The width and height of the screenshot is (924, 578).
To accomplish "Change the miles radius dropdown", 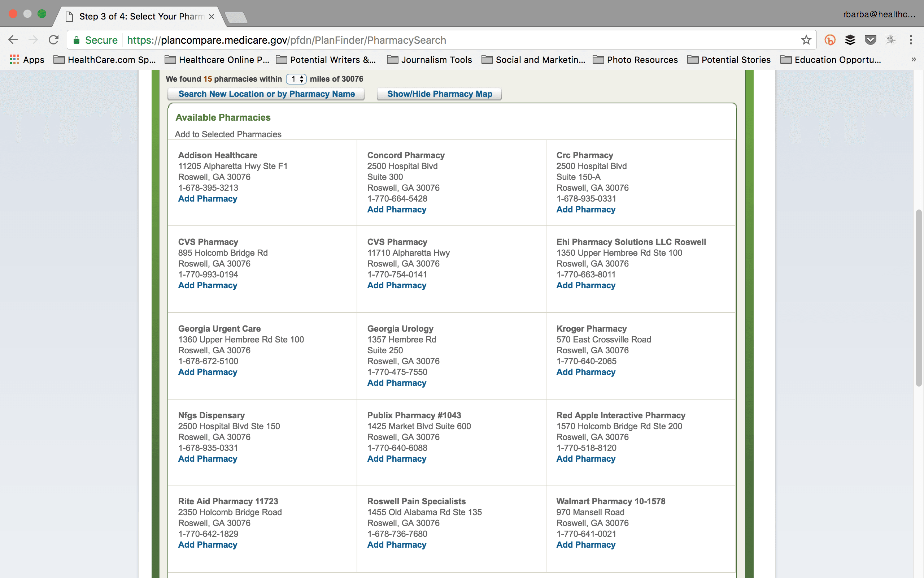I will [x=296, y=79].
